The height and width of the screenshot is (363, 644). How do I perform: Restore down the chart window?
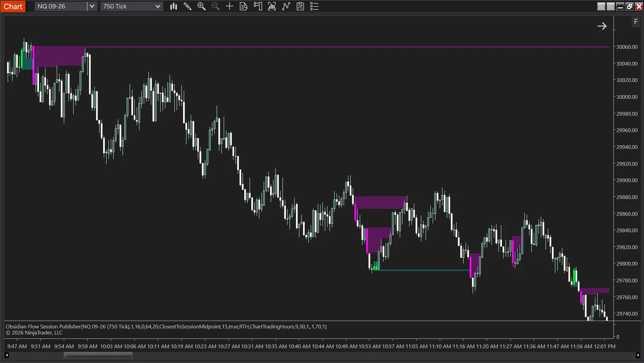click(629, 6)
